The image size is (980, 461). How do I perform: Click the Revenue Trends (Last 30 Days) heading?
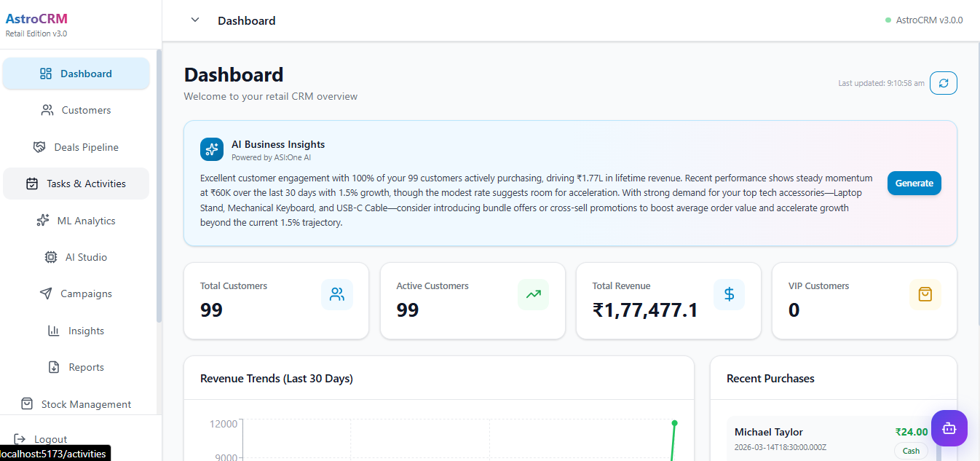tap(277, 379)
